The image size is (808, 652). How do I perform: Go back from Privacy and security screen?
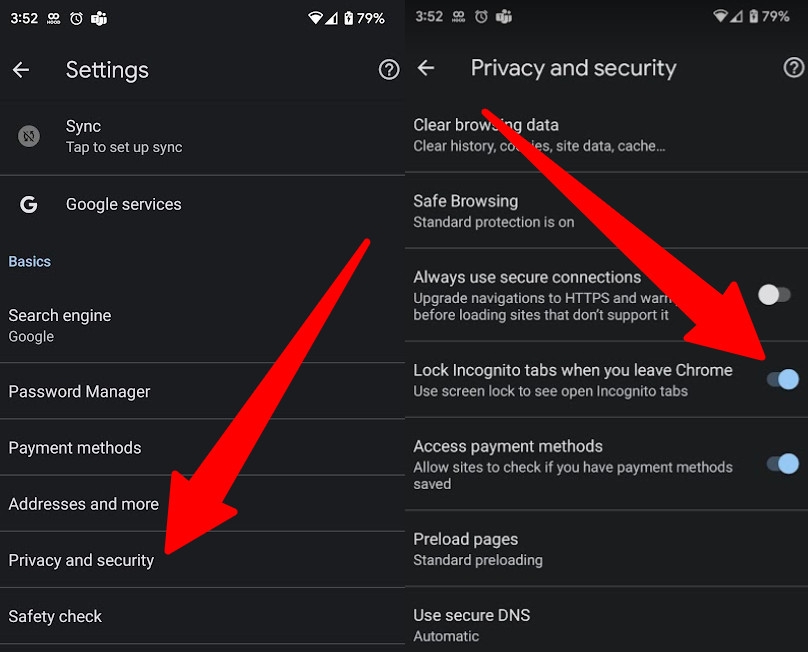click(426, 68)
